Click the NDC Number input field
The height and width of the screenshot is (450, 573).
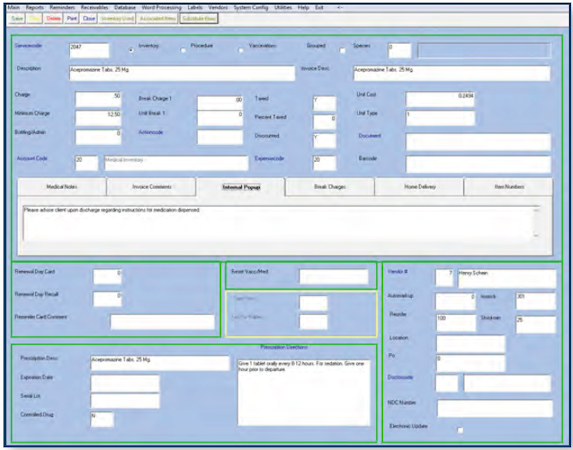click(x=495, y=408)
